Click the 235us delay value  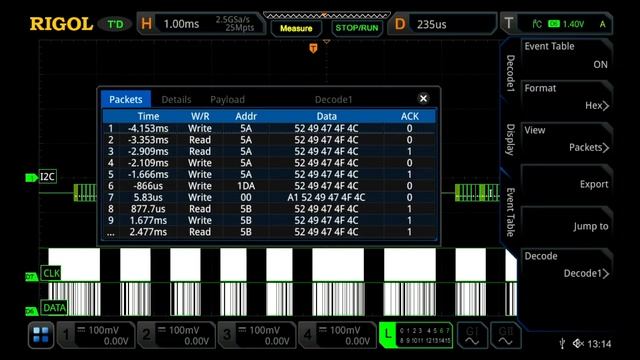coord(431,24)
